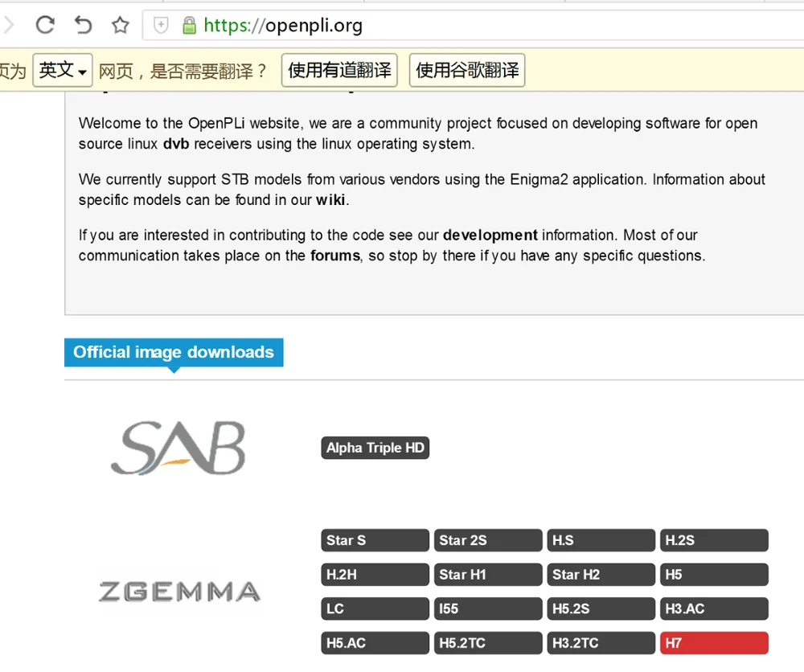Bookmark page with the star icon

point(120,25)
